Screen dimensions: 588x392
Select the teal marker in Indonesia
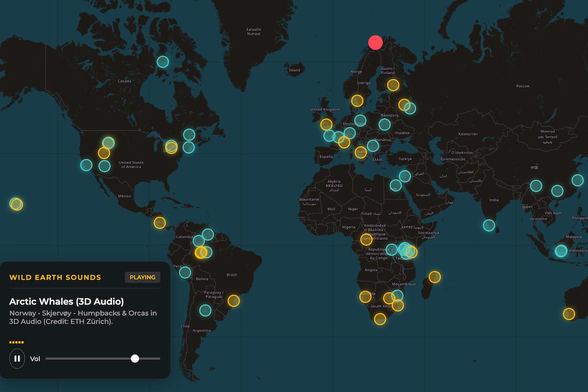coord(561,251)
